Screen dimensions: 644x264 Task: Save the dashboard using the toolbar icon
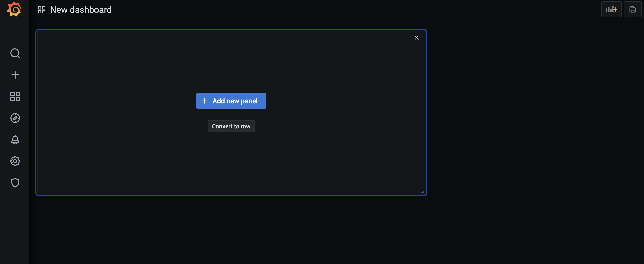point(632,9)
